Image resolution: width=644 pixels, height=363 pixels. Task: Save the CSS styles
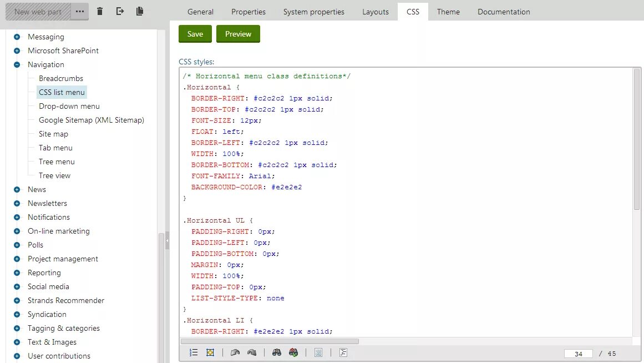pos(195,34)
